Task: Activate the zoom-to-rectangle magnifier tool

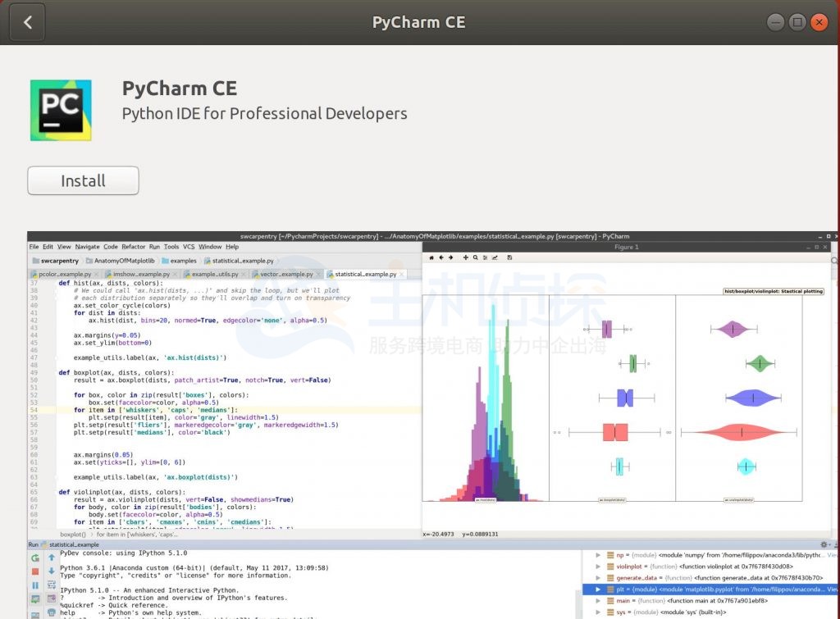Action: (x=476, y=257)
